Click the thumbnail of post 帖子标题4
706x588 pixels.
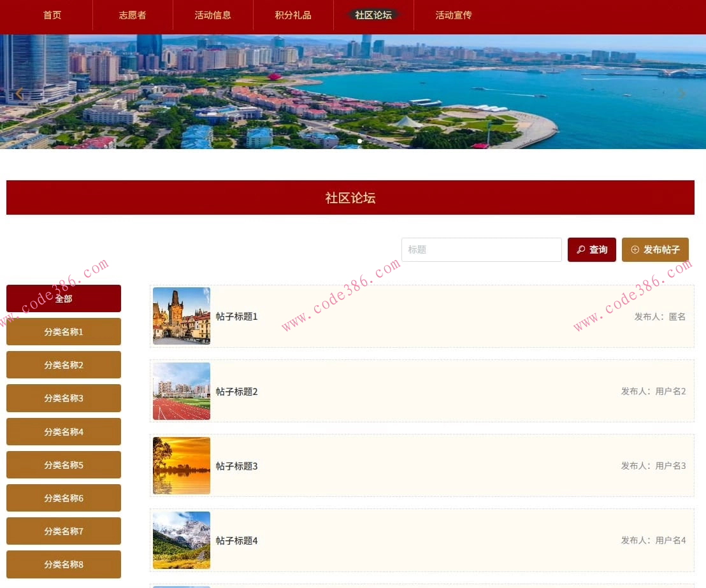click(181, 540)
